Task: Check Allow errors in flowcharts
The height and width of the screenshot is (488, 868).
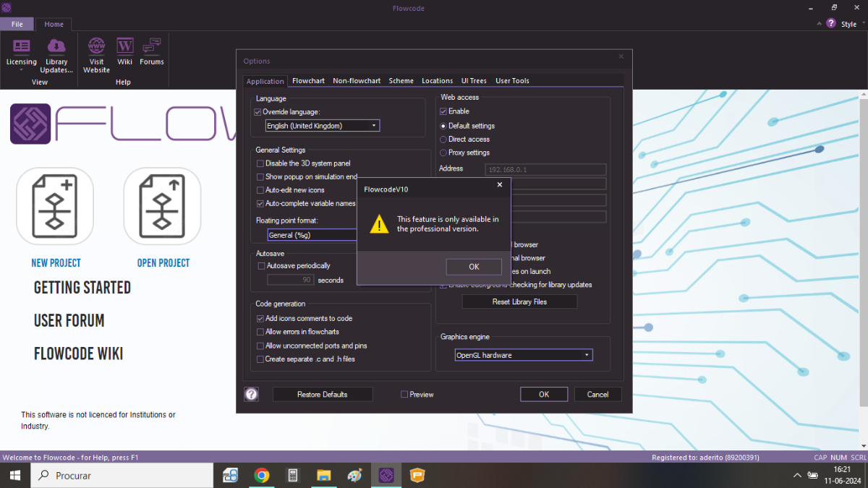Action: coord(260,332)
